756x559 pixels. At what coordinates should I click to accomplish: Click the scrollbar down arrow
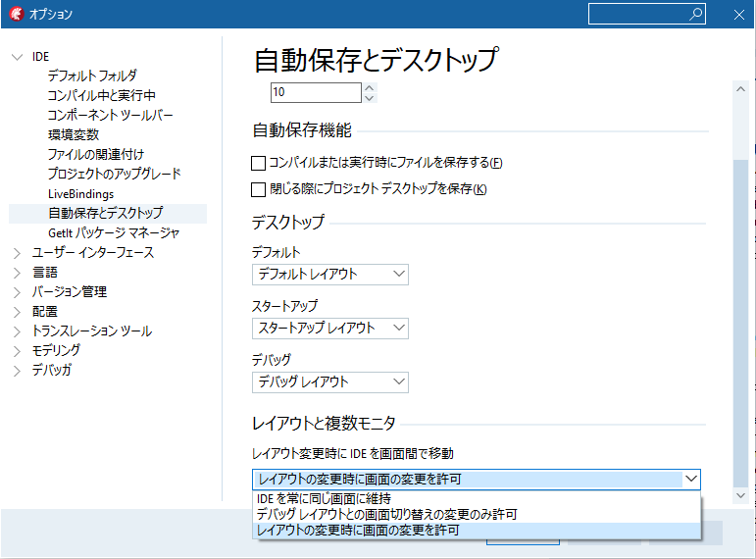coord(740,495)
